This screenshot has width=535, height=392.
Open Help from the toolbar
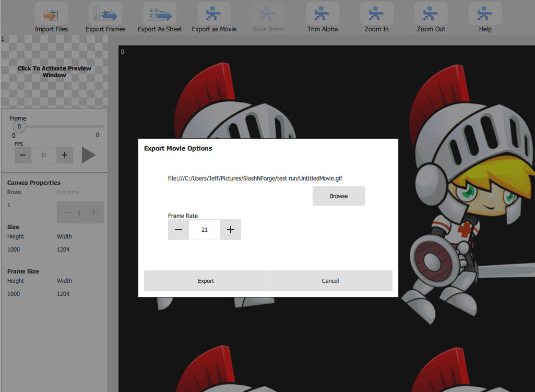(485, 14)
